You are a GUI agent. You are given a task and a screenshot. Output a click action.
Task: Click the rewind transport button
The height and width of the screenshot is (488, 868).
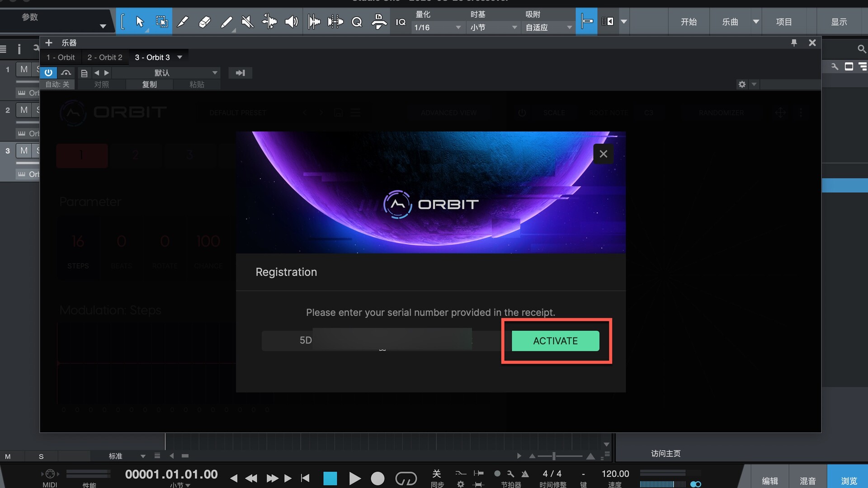[251, 478]
